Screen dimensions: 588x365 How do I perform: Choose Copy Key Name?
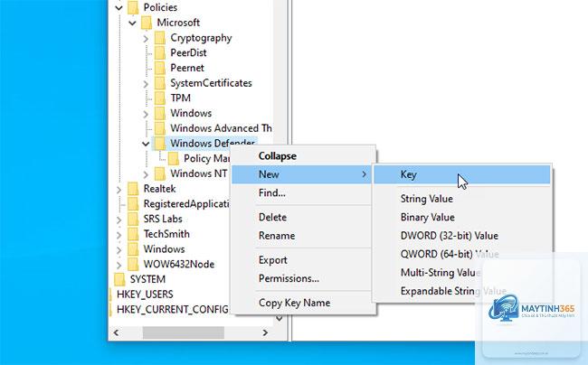[x=303, y=303]
